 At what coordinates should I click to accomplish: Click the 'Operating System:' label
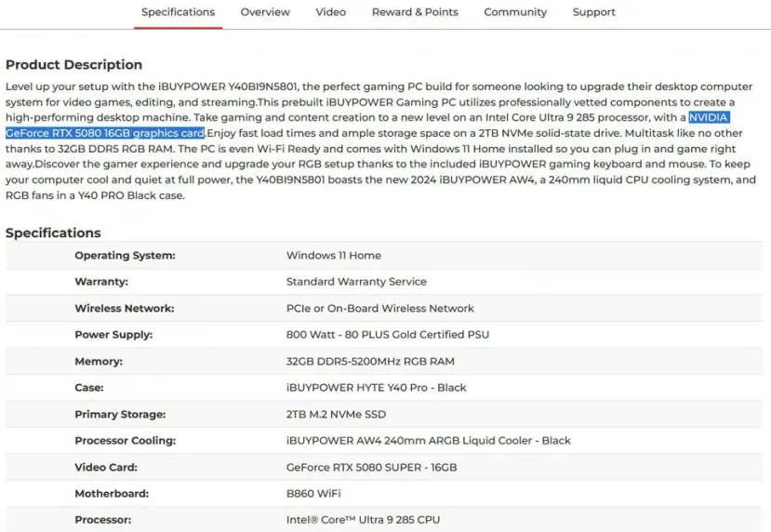[x=125, y=256]
